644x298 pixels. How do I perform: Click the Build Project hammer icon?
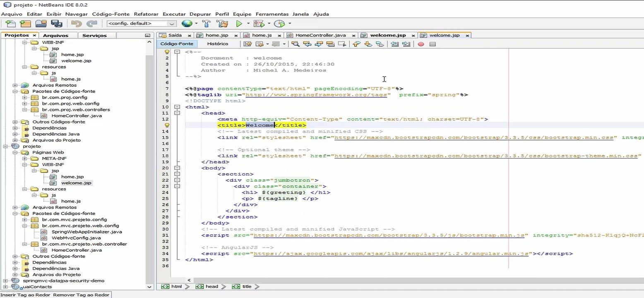207,24
